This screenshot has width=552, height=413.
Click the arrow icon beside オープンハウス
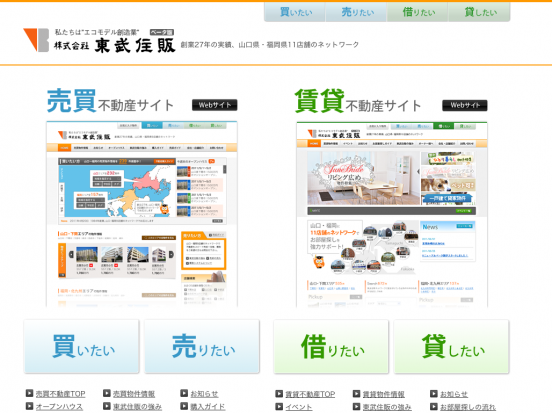[x=29, y=406]
